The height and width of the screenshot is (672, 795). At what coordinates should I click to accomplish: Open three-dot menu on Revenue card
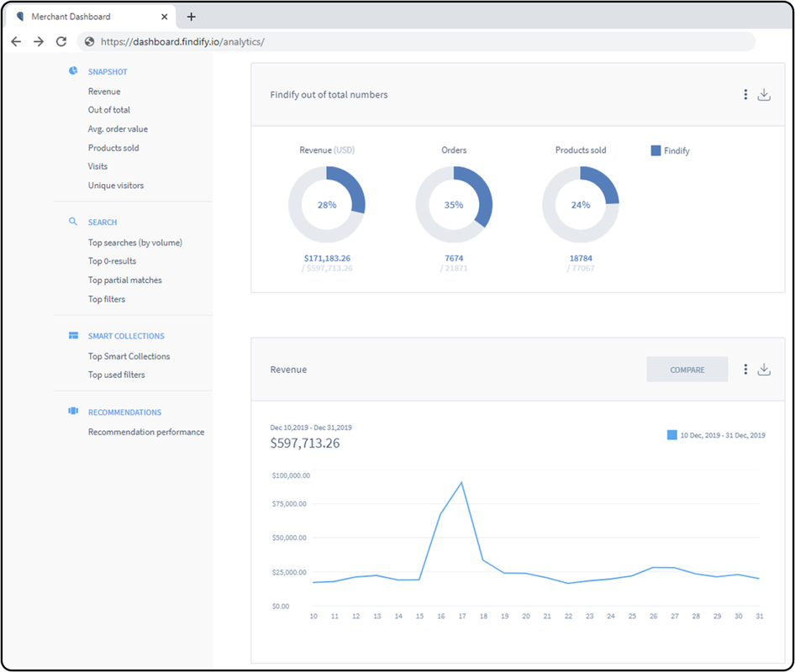pyautogui.click(x=745, y=370)
